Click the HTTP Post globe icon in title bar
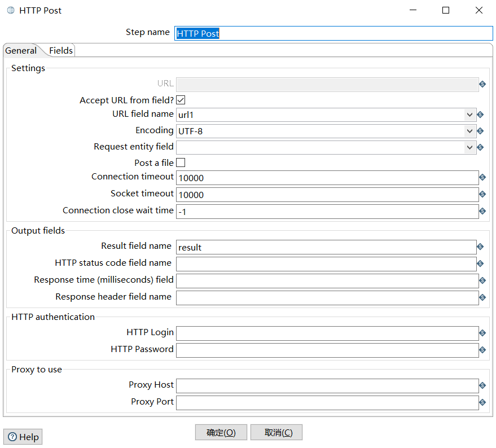 point(11,10)
